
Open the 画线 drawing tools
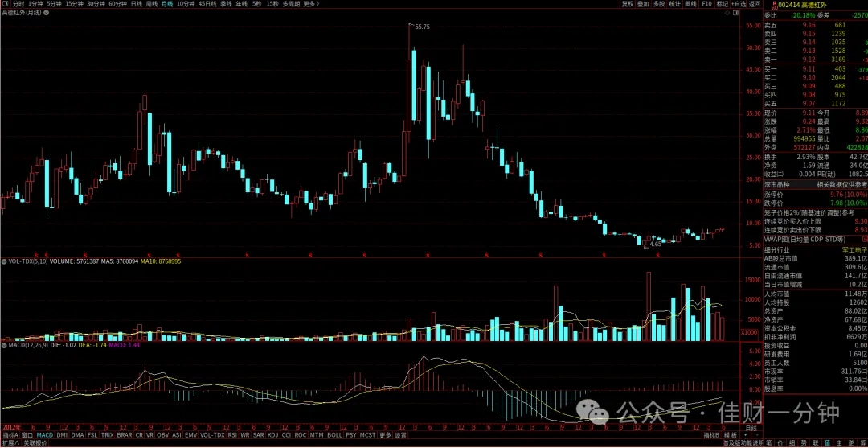point(691,3)
